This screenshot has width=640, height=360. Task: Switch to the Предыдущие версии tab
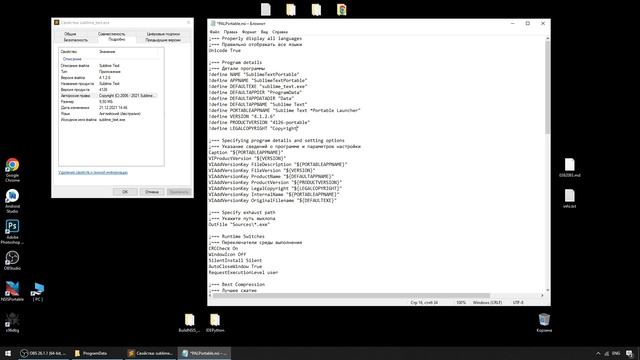click(163, 40)
